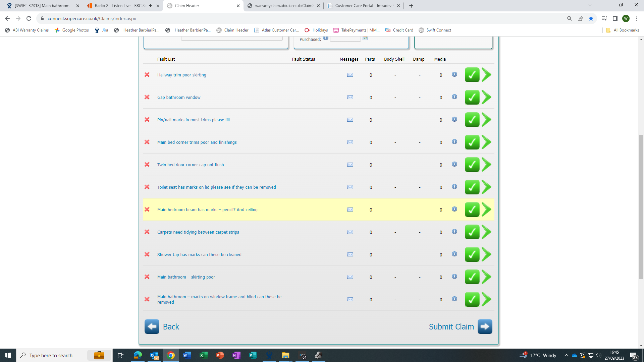Click the page vertical scrollbar thumb
Viewport: 644px width, 362px height.
pyautogui.click(x=641, y=207)
